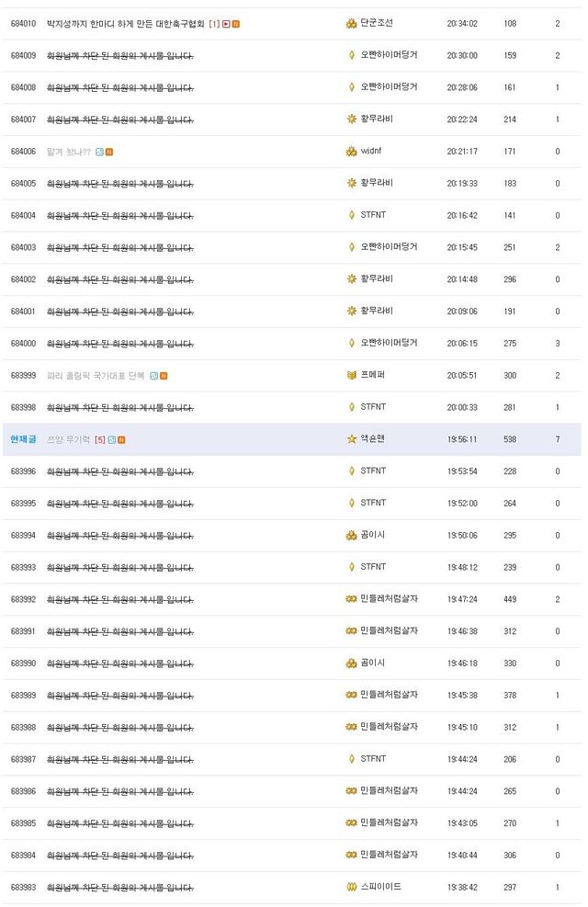
Task: Click author 곰이시 on post 683994
Action: [x=372, y=535]
